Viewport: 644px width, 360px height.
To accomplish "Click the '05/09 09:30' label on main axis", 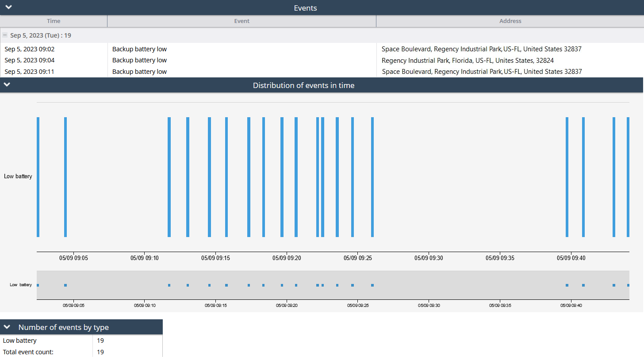I will tap(429, 258).
